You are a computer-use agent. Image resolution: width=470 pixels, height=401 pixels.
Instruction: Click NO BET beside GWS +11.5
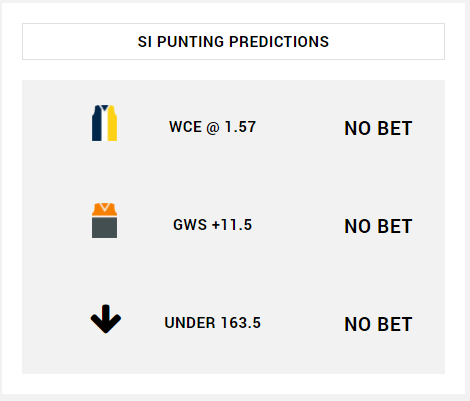(x=378, y=226)
